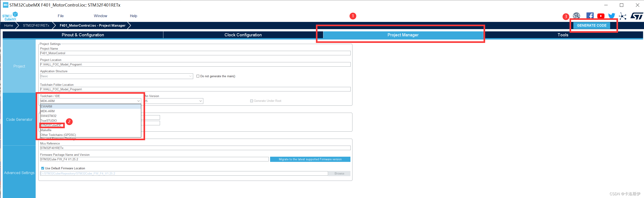Click the Mcu Reference field
This screenshot has height=198, width=644.
coord(195,148)
